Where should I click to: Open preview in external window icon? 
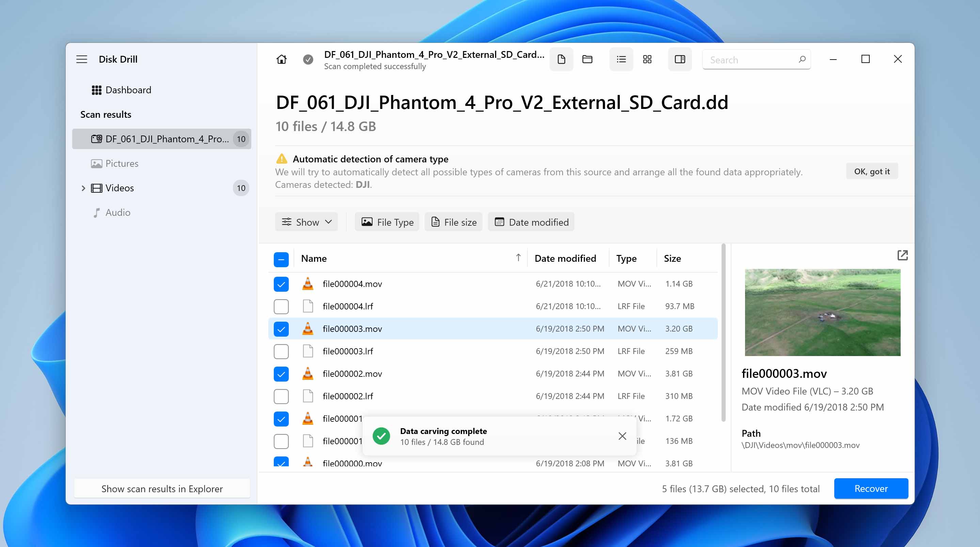pyautogui.click(x=902, y=255)
